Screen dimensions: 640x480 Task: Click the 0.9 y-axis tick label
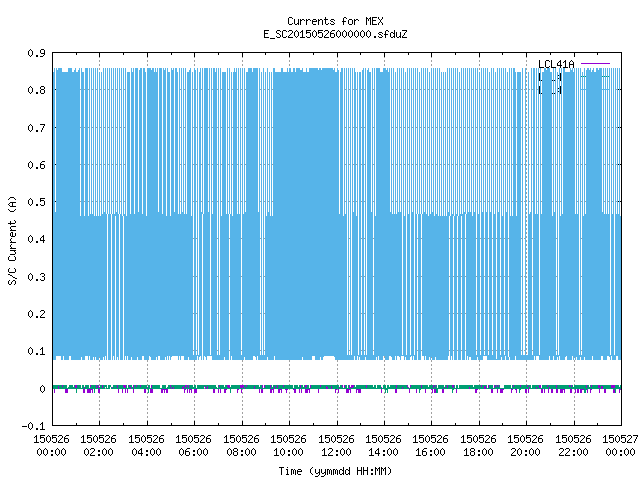coord(36,53)
